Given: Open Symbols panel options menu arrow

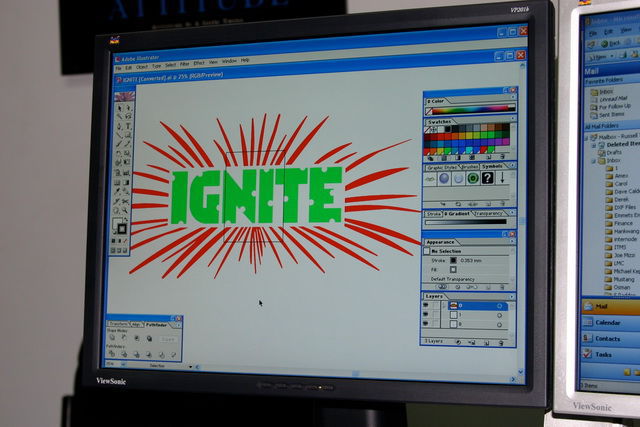Looking at the screenshot, I should coord(513,165).
